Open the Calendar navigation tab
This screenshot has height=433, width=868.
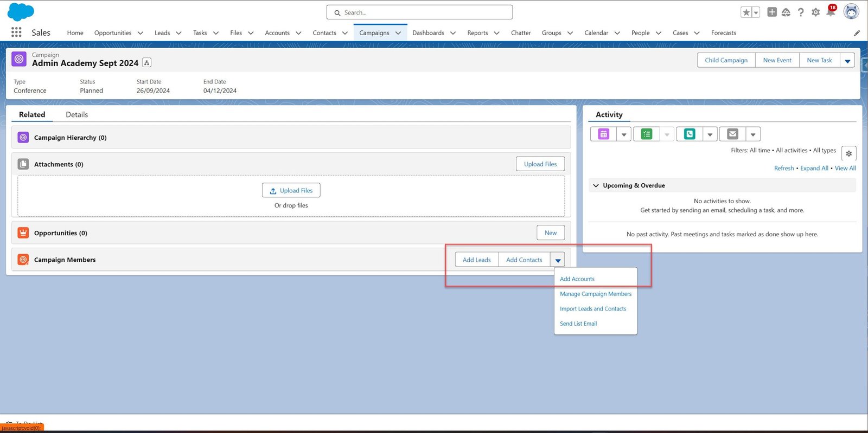click(596, 33)
